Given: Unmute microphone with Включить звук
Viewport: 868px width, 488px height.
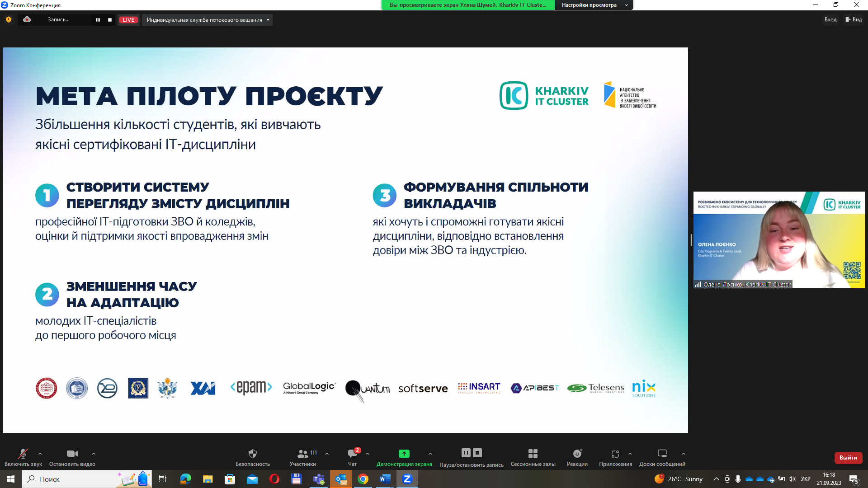Looking at the screenshot, I should [23, 454].
